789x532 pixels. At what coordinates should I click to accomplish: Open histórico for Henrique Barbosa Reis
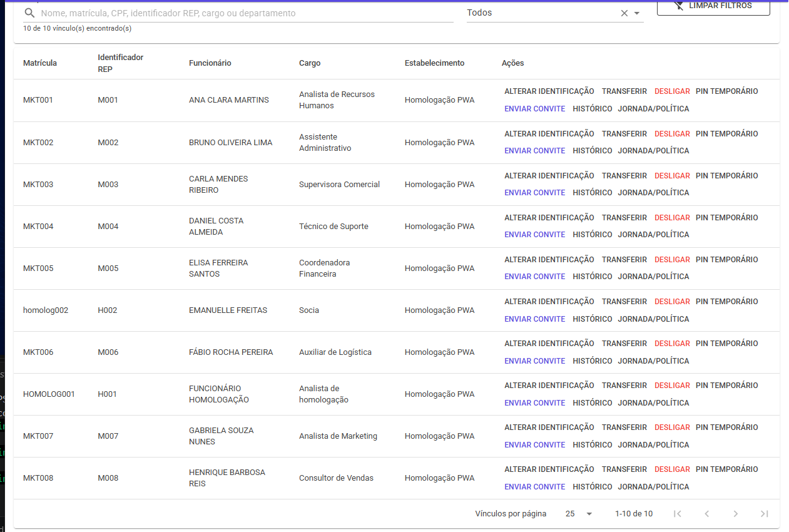point(593,487)
